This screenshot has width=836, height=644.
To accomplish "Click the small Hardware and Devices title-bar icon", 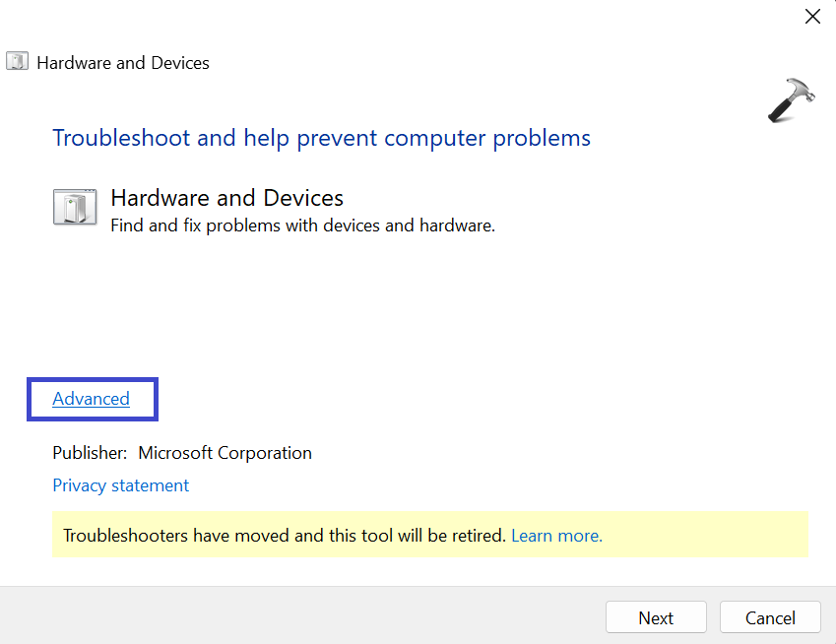I will coord(17,62).
